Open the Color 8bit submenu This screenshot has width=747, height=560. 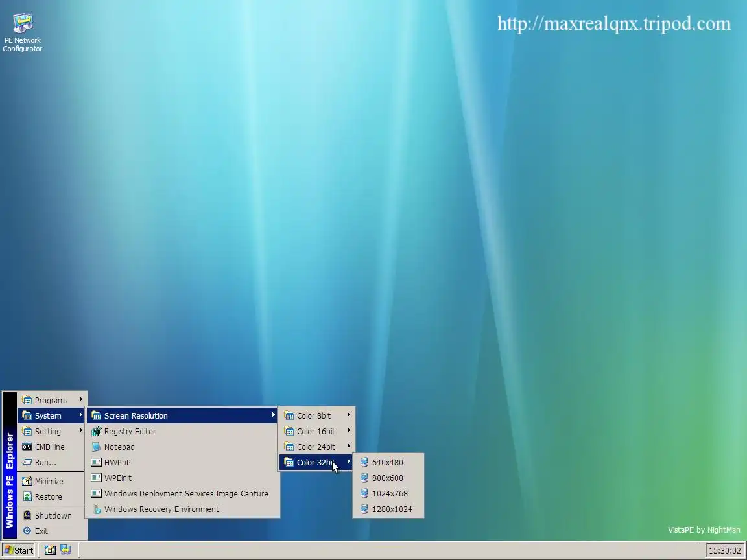(x=316, y=415)
